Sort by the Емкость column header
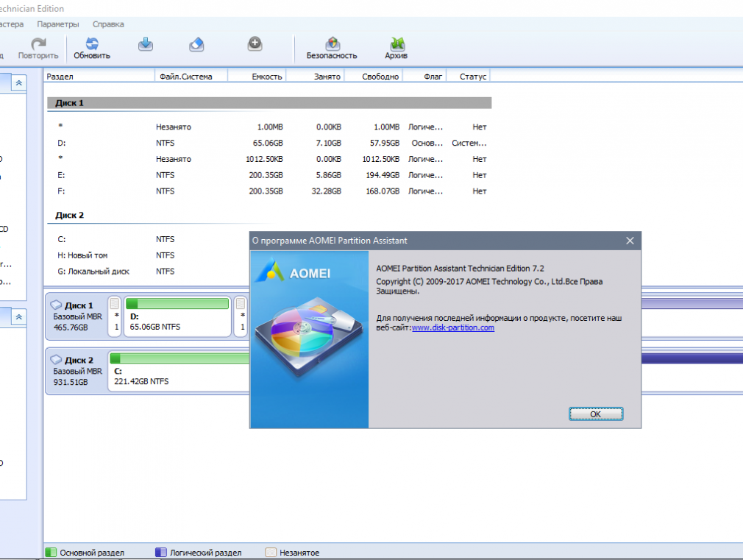Viewport: 743px width, 560px height. 257,77
